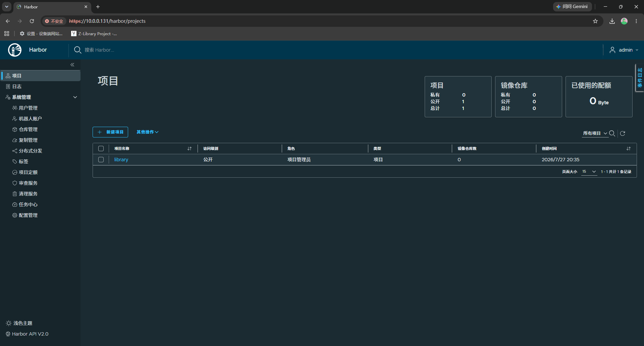The image size is (644, 346).
Task: Collapse the 系统管理 section chevron
Action: point(75,97)
